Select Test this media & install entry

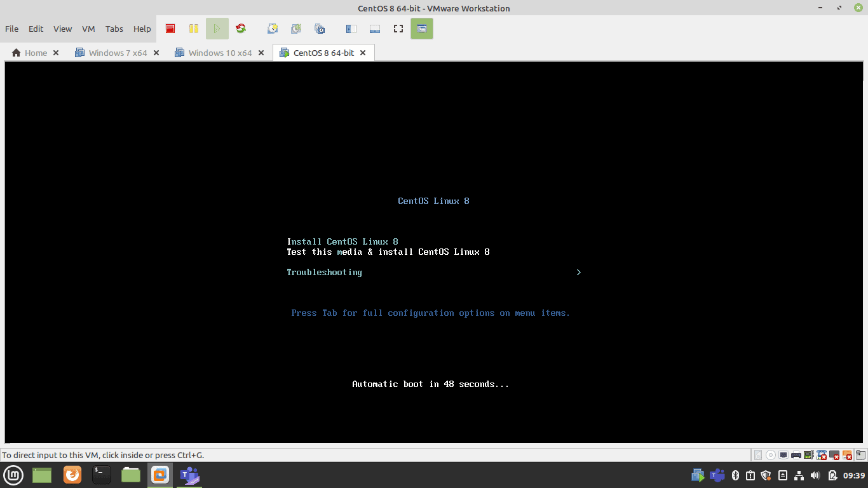388,252
